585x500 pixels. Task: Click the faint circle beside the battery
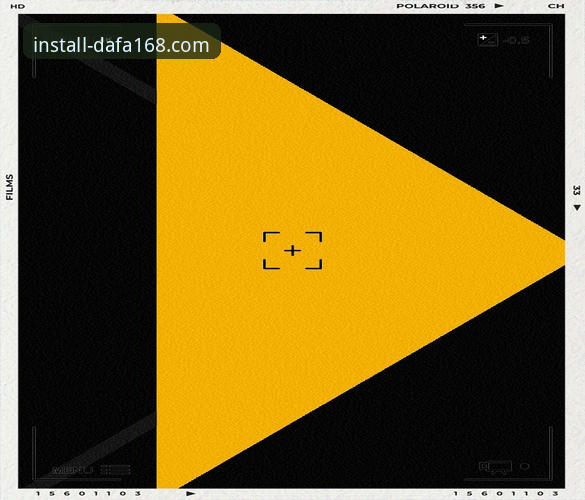(x=525, y=466)
